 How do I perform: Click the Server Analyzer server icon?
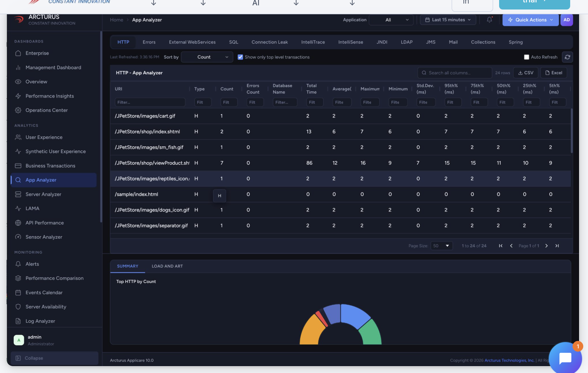[18, 194]
